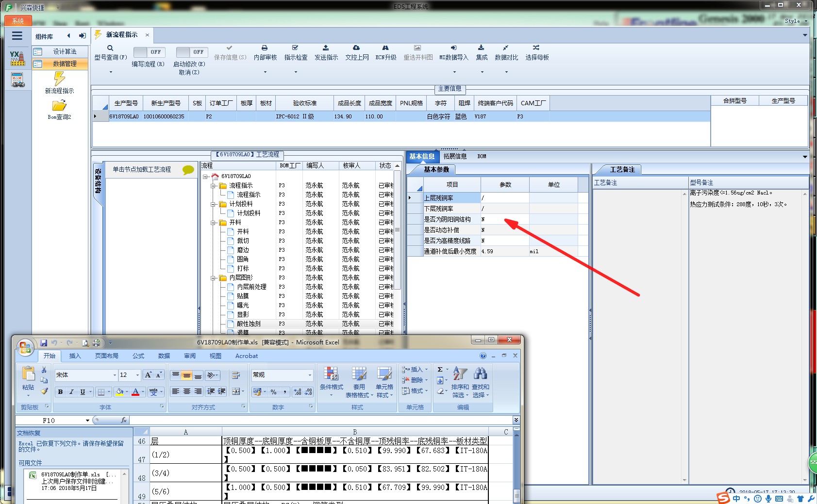Click the yellow speech bubble icon
The image size is (817, 504).
click(x=188, y=170)
